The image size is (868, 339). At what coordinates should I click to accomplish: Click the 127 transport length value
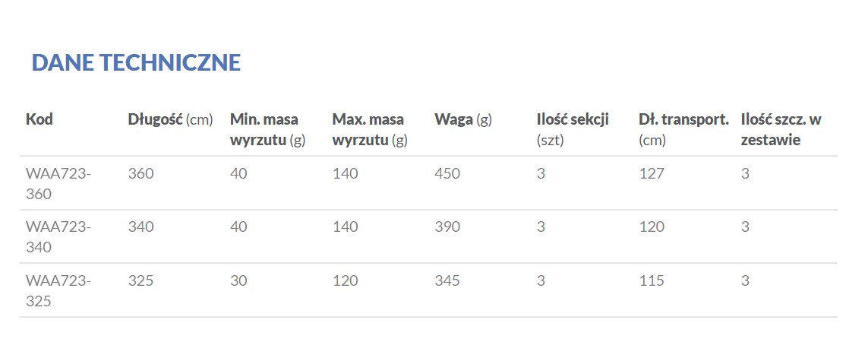[x=652, y=173]
